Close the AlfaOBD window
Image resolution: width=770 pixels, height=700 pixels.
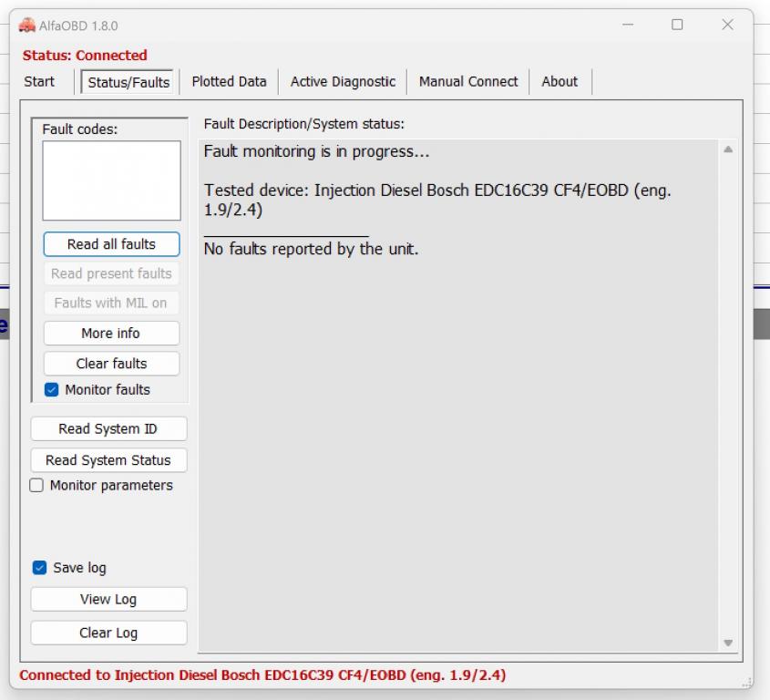[727, 25]
